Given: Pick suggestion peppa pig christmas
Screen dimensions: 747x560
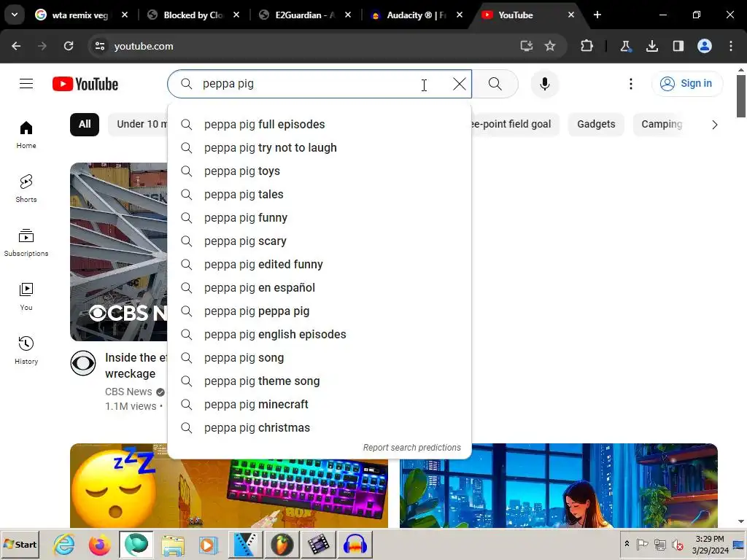Looking at the screenshot, I should click(320, 427).
